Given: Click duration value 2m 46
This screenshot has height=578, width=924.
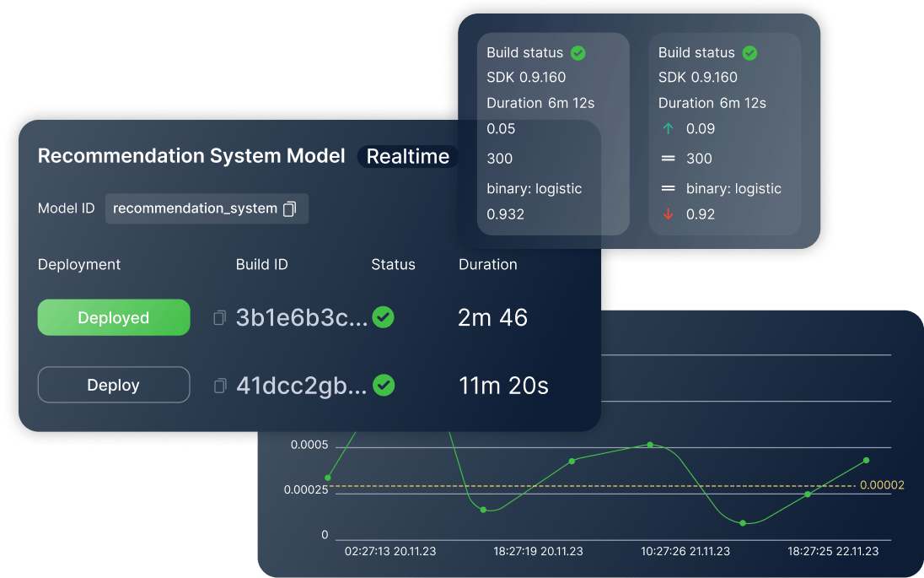Looking at the screenshot, I should click(x=492, y=318).
